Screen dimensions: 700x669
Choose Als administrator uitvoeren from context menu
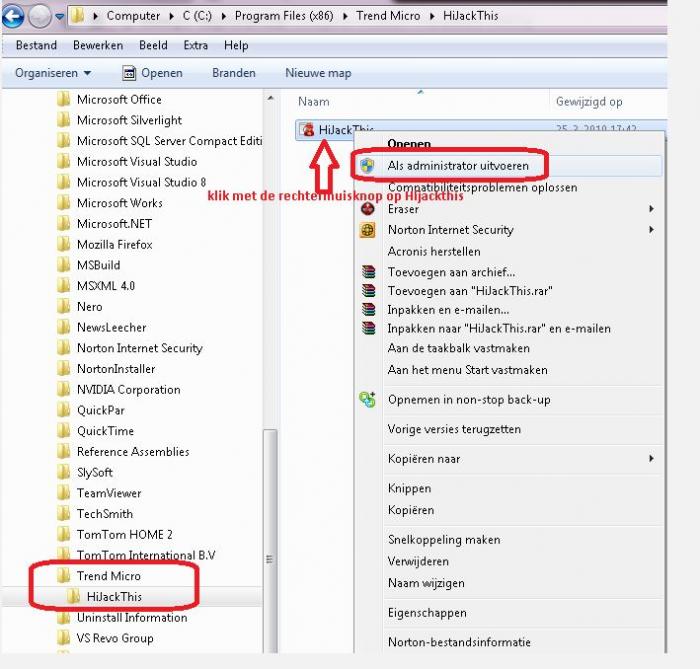[458, 166]
